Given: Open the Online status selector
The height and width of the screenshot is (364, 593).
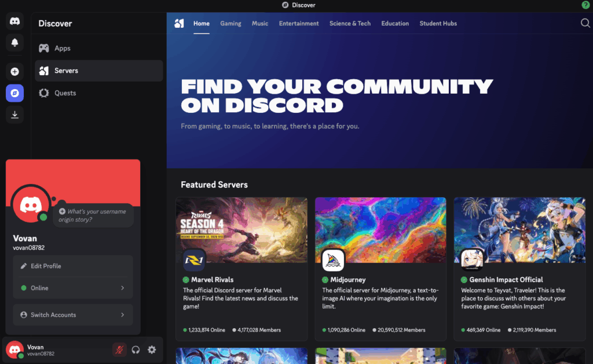Looking at the screenshot, I should [73, 288].
